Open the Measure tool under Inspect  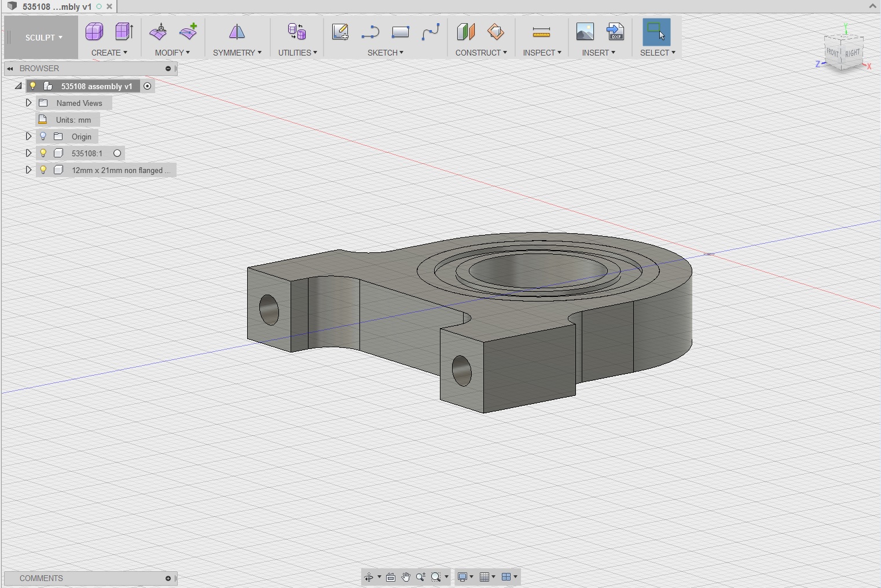click(541, 32)
